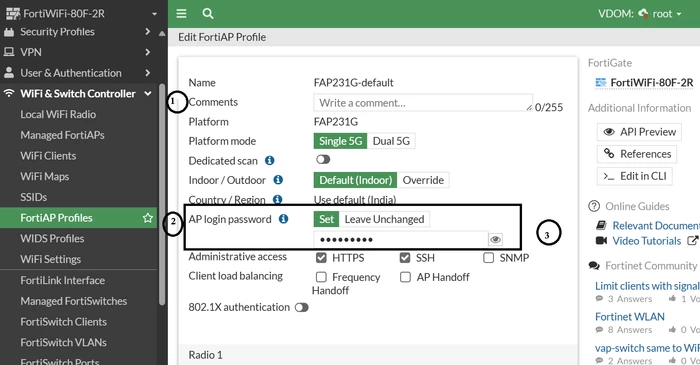Screen dimensions: 700x365
Task: Click the sidebar scroll-up arrow
Action: pyautogui.click(x=162, y=33)
